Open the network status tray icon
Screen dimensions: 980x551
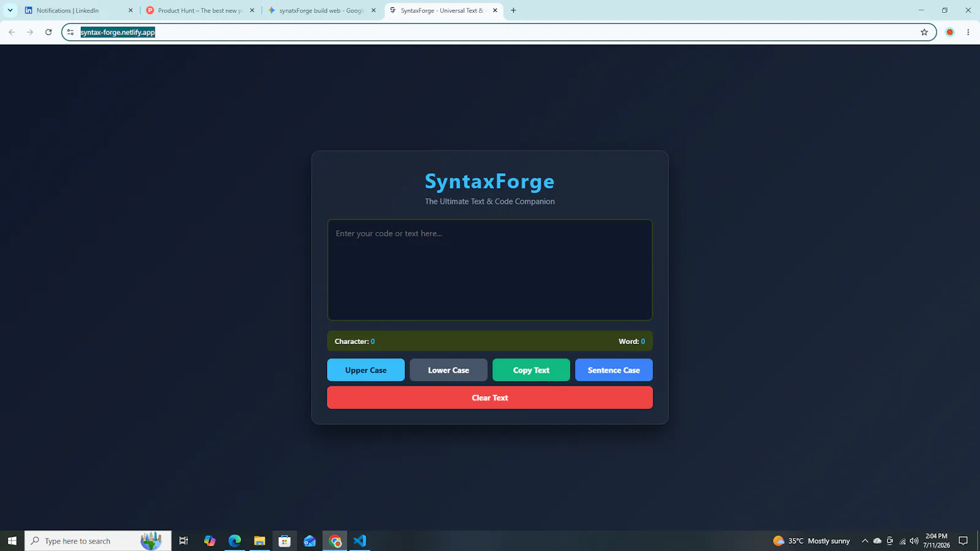tap(902, 541)
